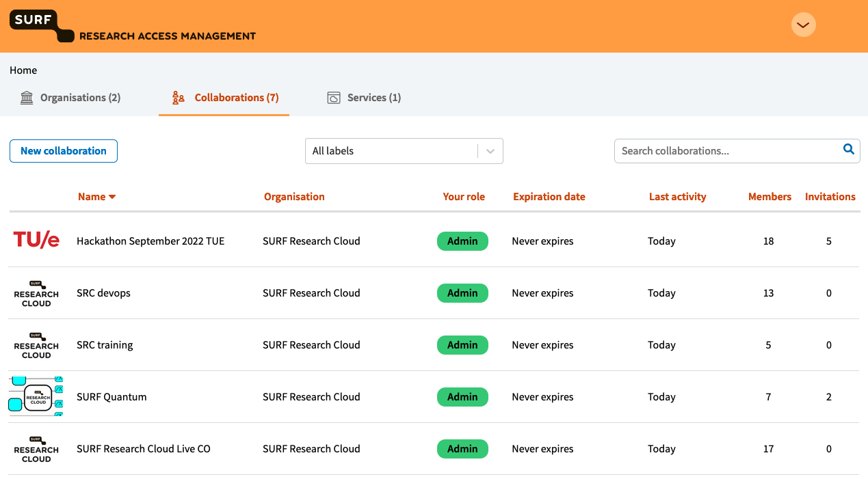Click Admin badge in Hackathon row
Viewport: 868px width, 479px height.
[462, 241]
